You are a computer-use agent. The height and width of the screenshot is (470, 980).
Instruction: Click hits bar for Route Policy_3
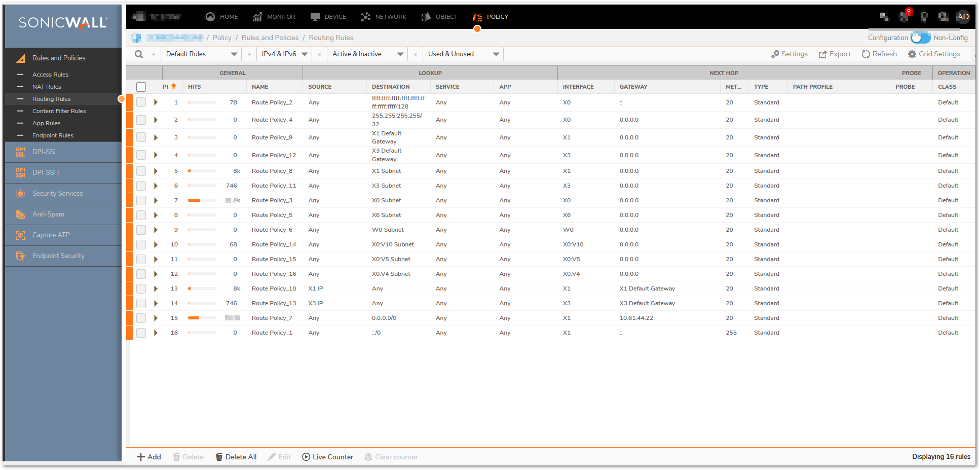[x=202, y=200]
